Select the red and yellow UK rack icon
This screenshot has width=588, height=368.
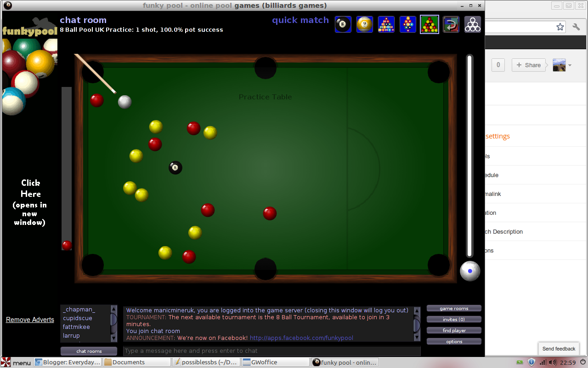click(430, 24)
